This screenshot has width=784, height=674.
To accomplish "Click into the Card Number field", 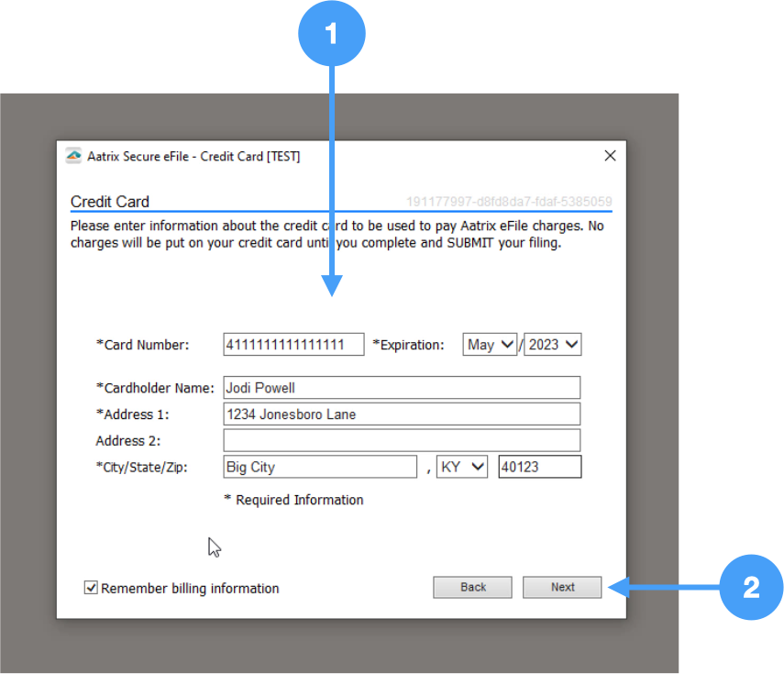I will pos(293,345).
